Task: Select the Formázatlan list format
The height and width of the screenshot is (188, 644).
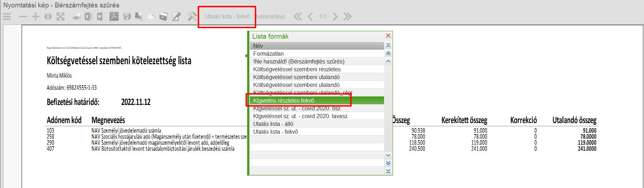Action: tap(317, 54)
